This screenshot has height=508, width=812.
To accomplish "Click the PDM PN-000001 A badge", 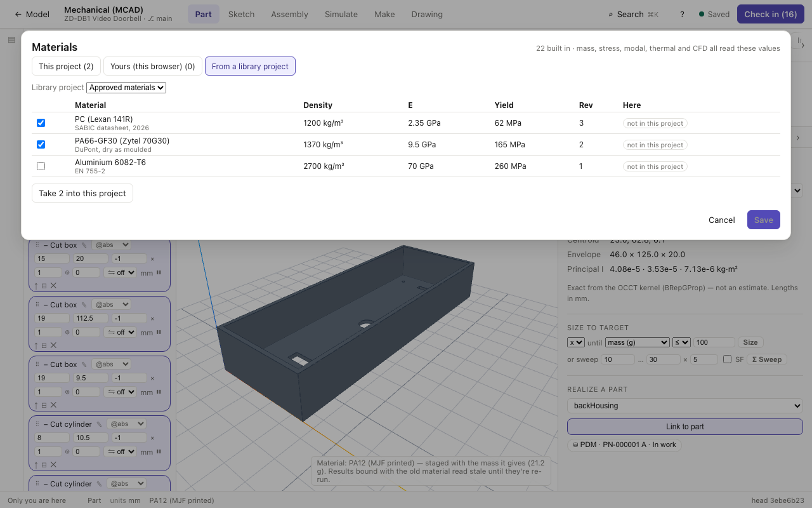I will [x=624, y=444].
